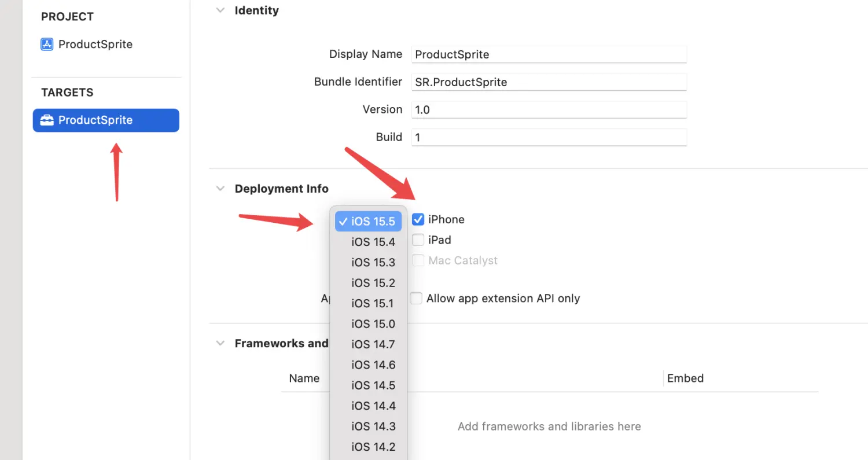Viewport: 868px width, 460px height.
Task: Choose iOS 14.2 from the dropdown
Action: click(373, 447)
